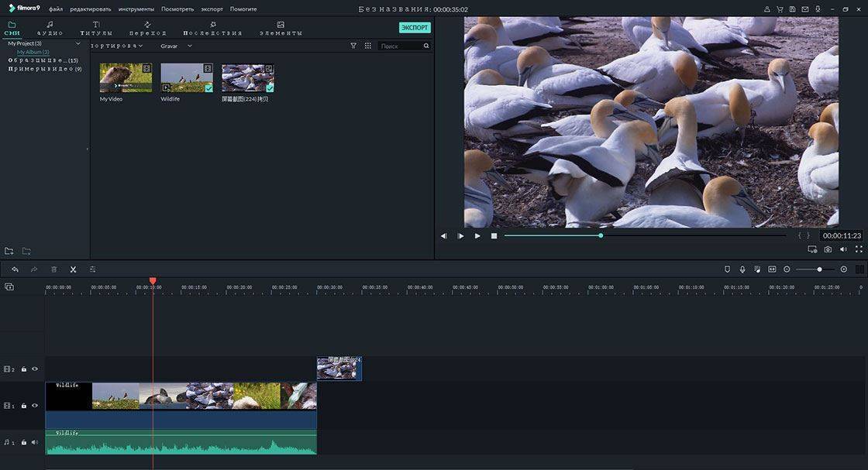Switch media view with the grid icon
Screen dimensions: 868x470
(367, 46)
